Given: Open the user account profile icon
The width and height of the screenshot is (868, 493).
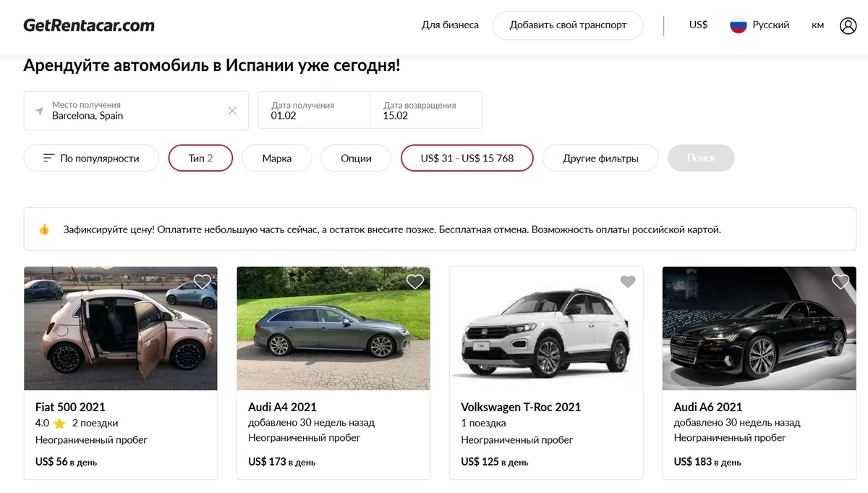Looking at the screenshot, I should [848, 25].
